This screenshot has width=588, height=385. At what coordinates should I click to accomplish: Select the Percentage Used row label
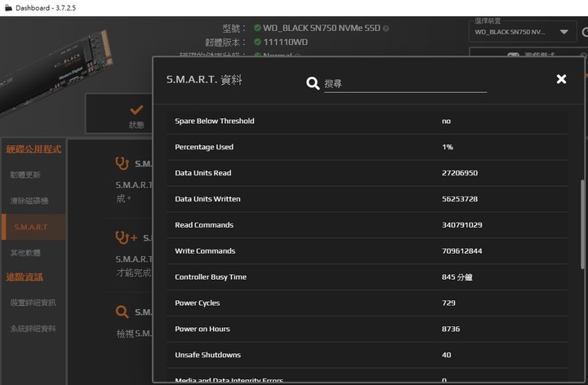click(204, 147)
